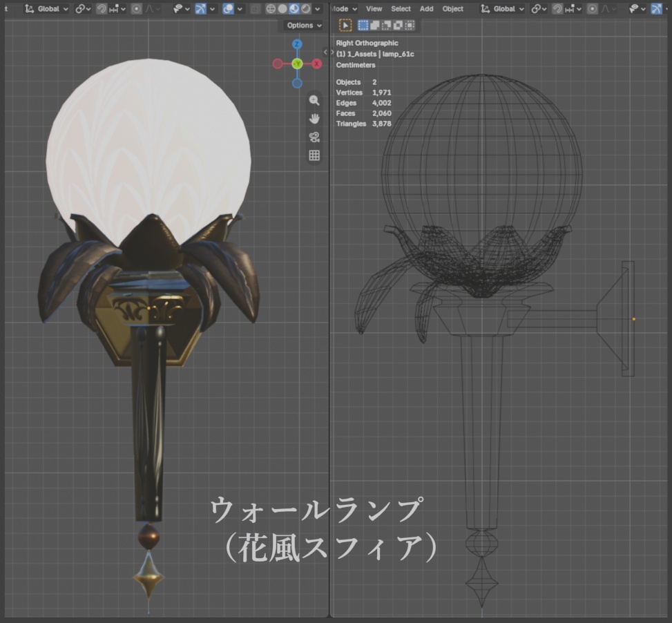Open the Mode dropdown in right viewport
The width and height of the screenshot is (672, 623).
point(344,8)
